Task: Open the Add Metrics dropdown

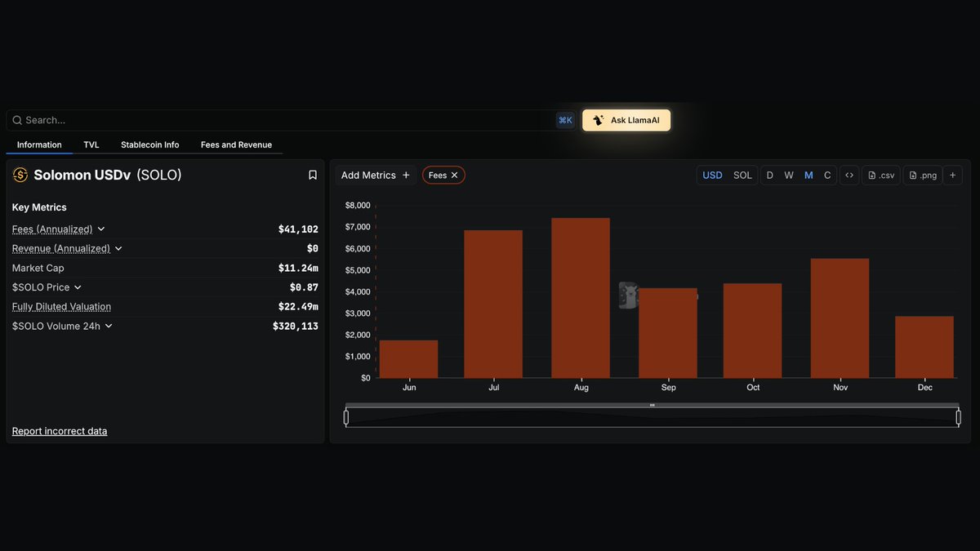Action: coord(376,176)
